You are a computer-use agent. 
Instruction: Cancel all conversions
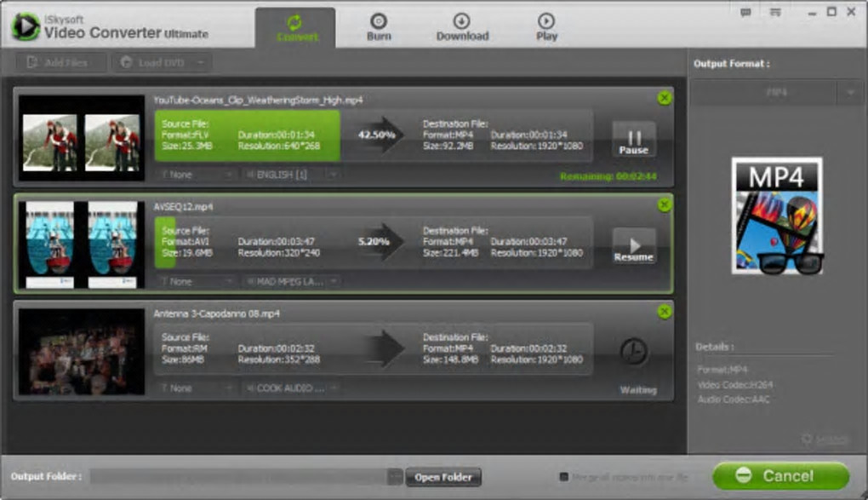pyautogui.click(x=781, y=475)
